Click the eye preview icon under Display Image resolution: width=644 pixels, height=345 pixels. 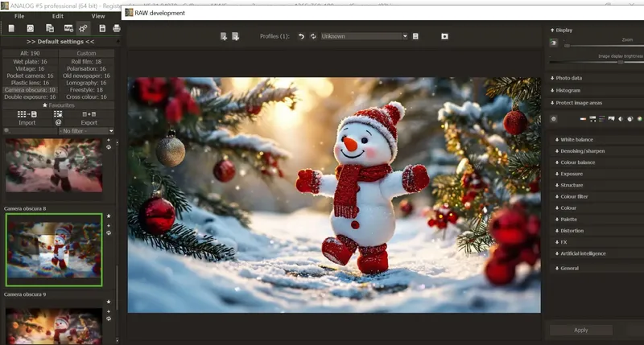coord(554,43)
